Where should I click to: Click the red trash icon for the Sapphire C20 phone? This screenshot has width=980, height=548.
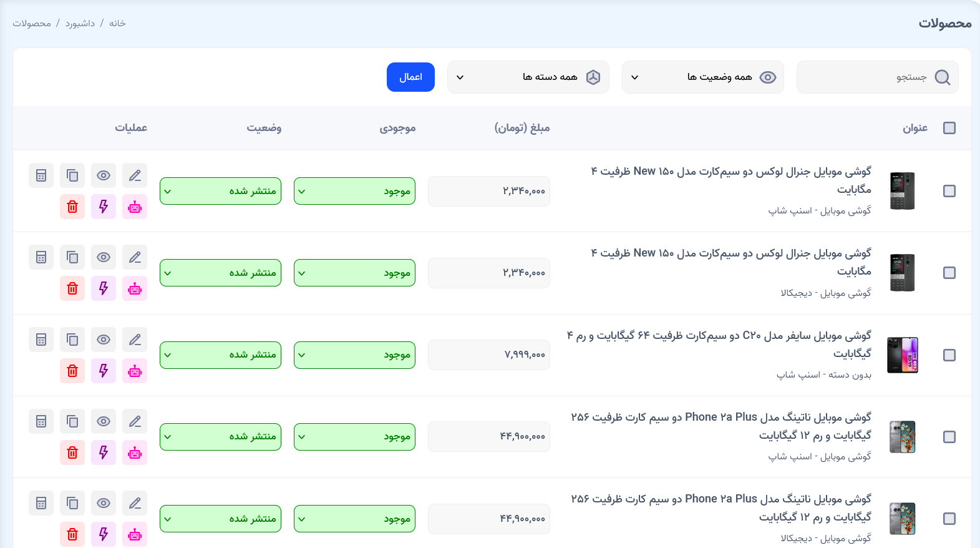pos(72,371)
